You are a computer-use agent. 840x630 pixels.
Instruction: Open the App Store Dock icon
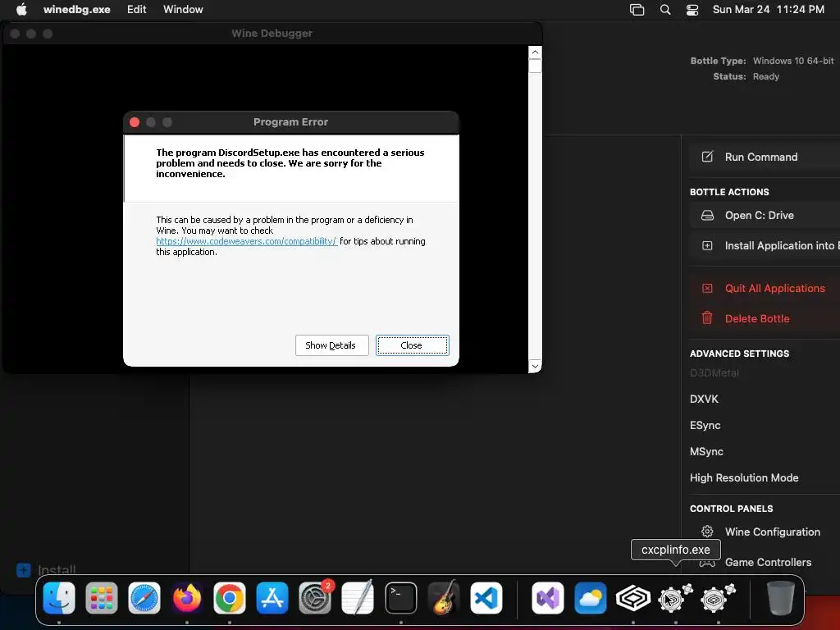pos(272,598)
